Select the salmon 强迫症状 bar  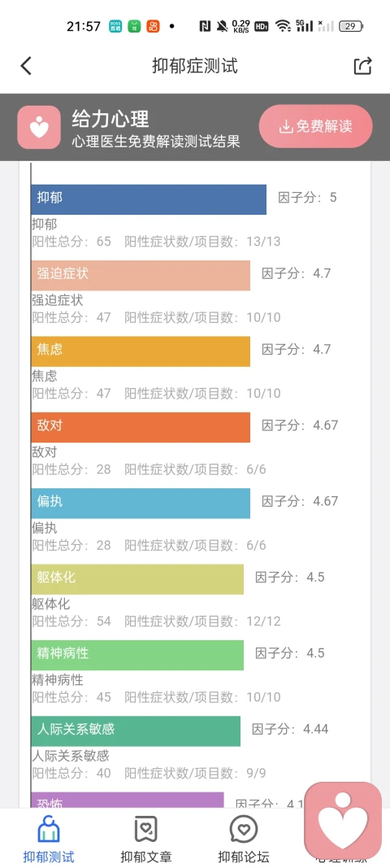click(141, 275)
